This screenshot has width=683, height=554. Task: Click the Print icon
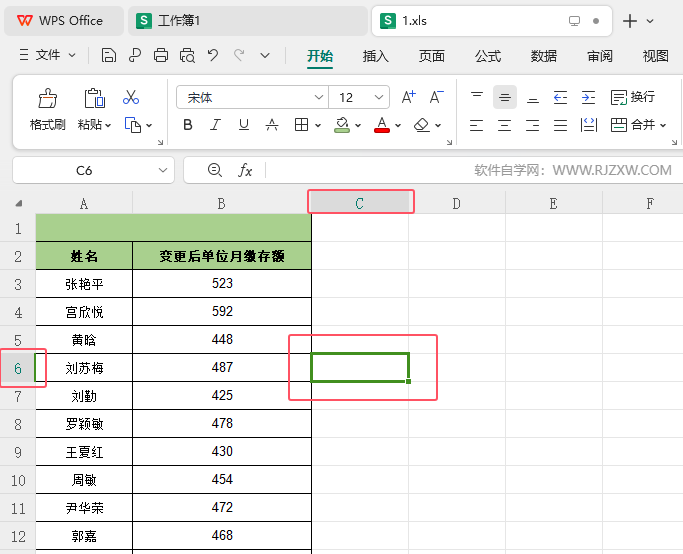coord(161,56)
